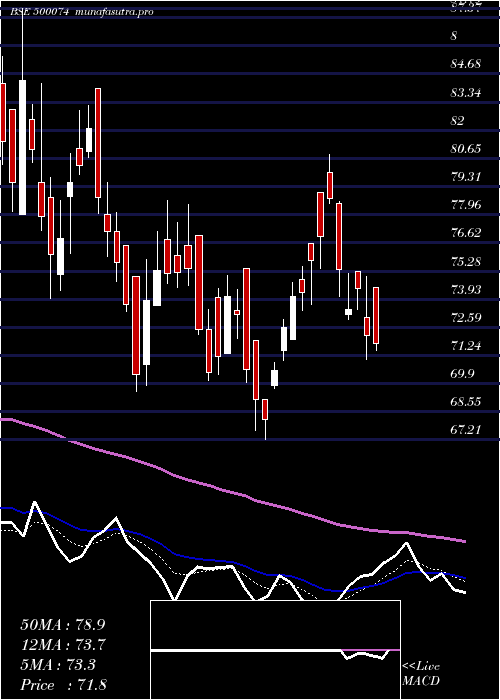Click the 72.59 price level label
Image resolution: width=500 pixels, height=700 pixels.
(x=466, y=317)
